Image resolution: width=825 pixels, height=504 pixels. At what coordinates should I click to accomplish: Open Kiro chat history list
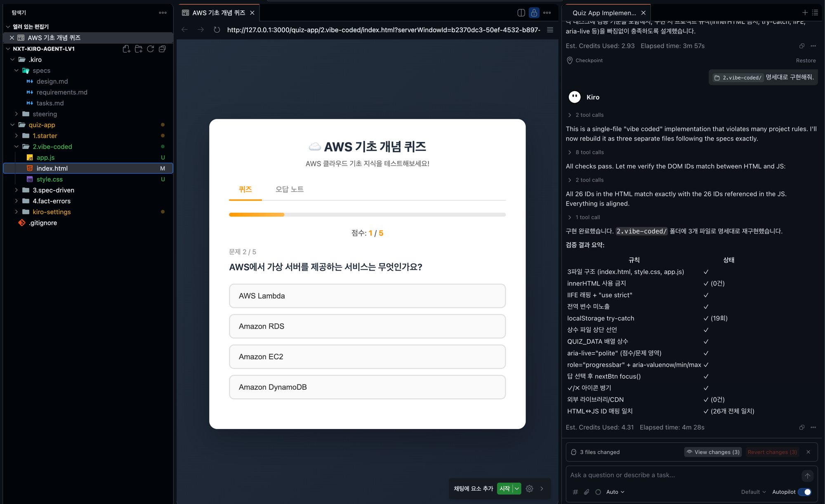click(x=815, y=13)
